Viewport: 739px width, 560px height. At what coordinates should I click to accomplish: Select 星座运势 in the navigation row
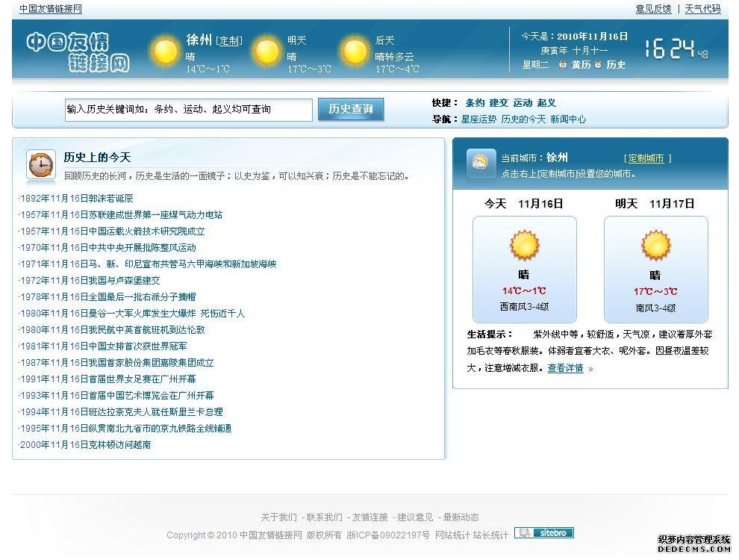(478, 118)
